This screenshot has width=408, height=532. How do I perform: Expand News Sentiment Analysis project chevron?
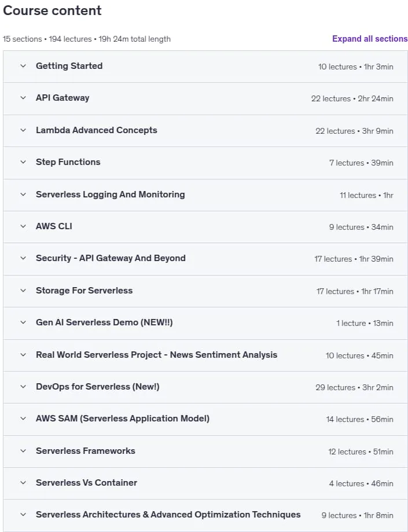pyautogui.click(x=23, y=354)
